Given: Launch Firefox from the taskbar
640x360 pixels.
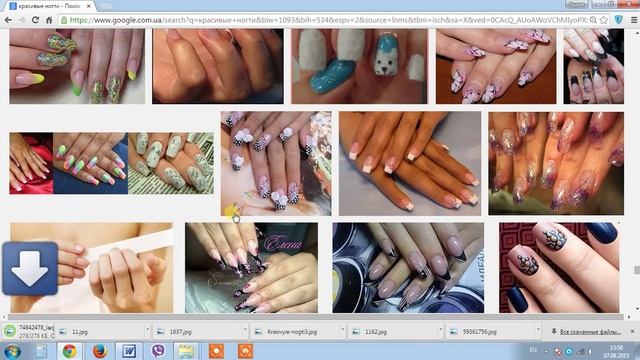Looking at the screenshot, I should point(99,351).
